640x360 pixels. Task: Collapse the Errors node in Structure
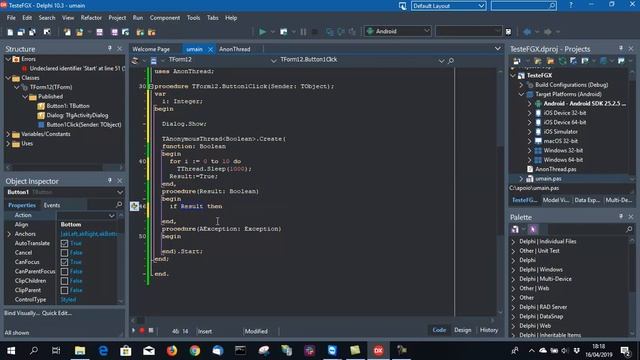coord(8,59)
